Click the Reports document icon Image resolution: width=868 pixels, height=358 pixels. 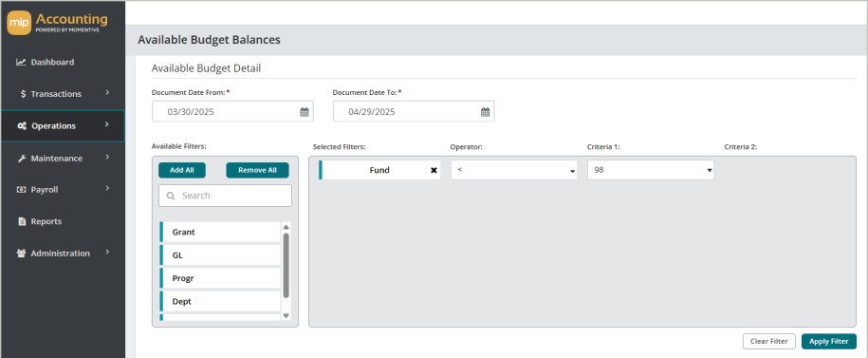coord(22,221)
